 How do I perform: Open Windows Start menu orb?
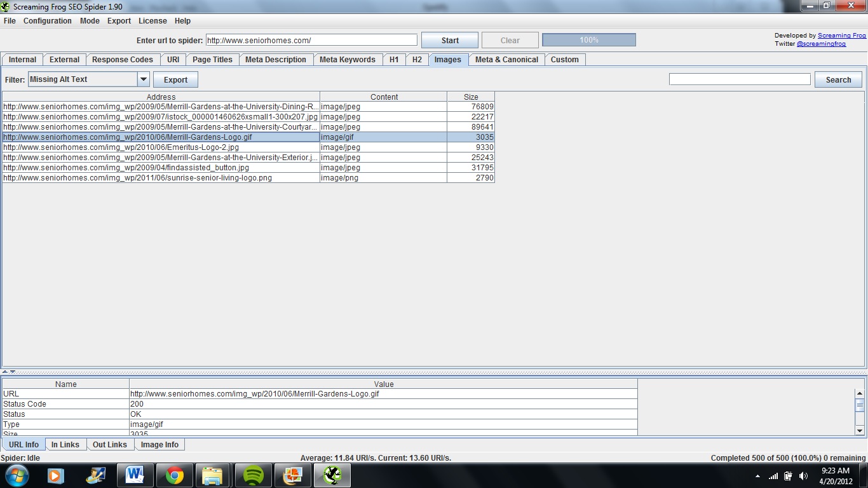(17, 475)
